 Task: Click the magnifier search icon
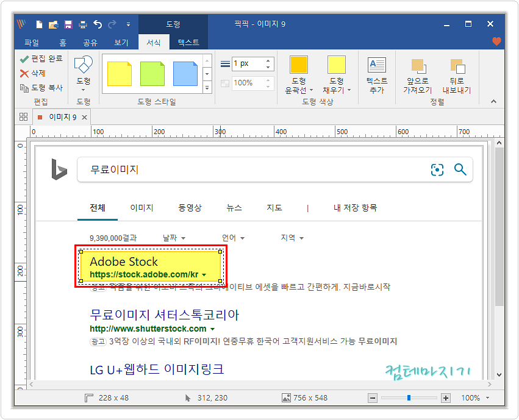point(460,169)
